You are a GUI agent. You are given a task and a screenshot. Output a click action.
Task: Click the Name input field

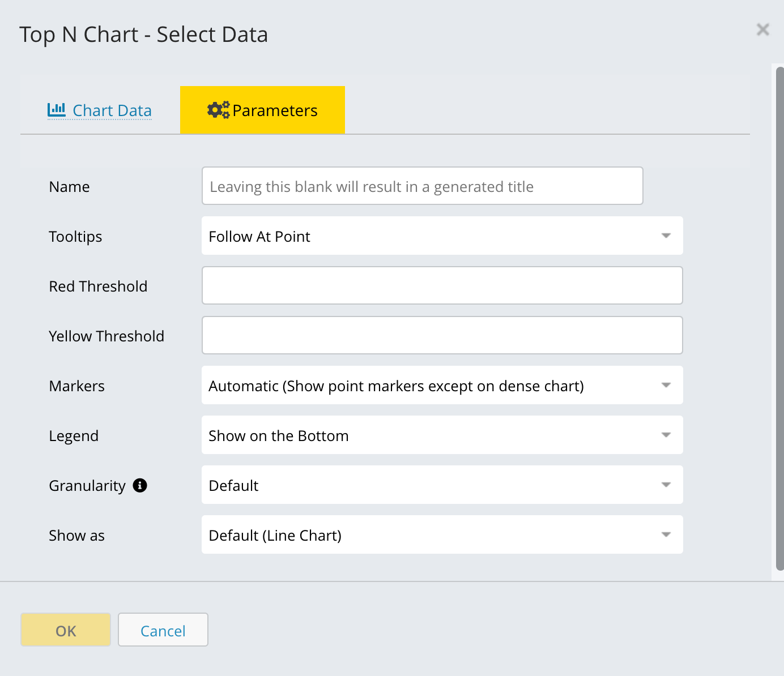[423, 186]
